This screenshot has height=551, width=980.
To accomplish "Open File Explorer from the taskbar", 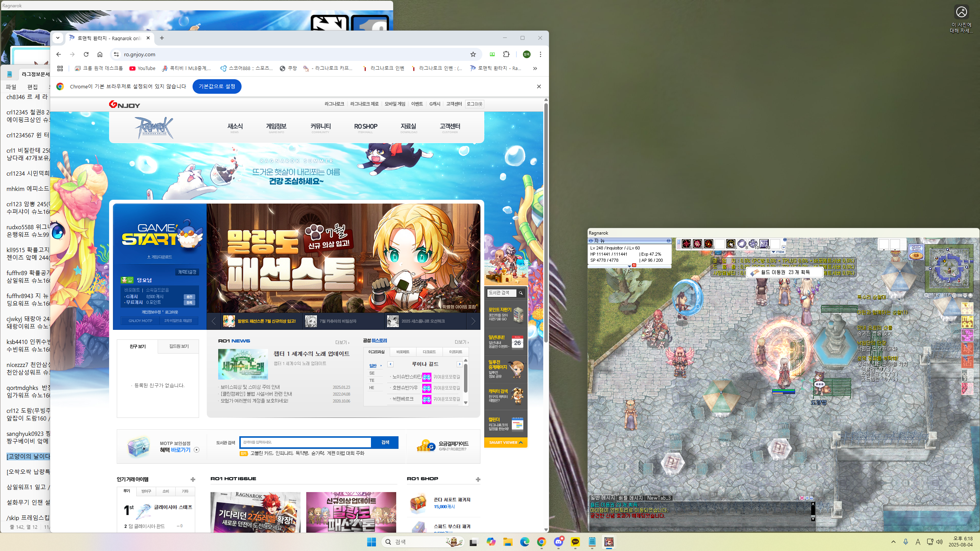I will (x=508, y=542).
